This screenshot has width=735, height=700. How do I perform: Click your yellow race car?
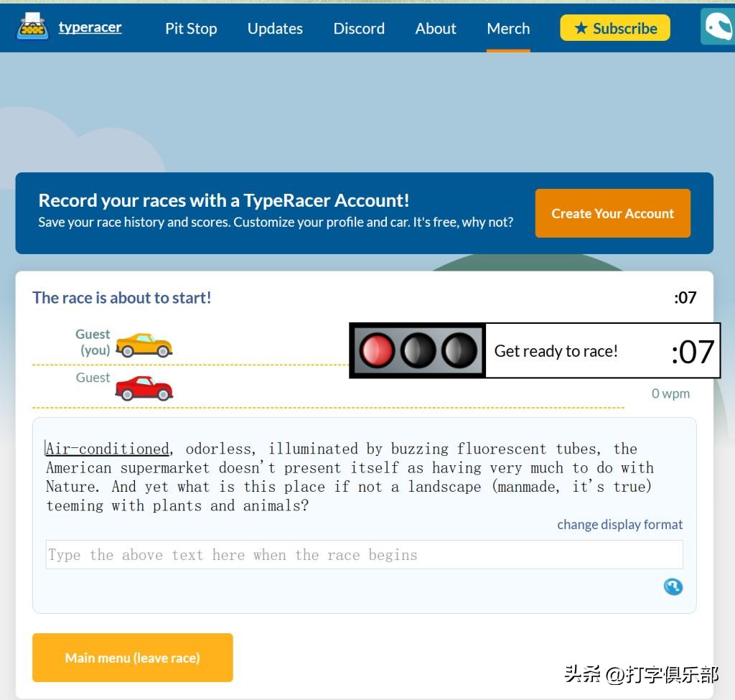click(144, 345)
